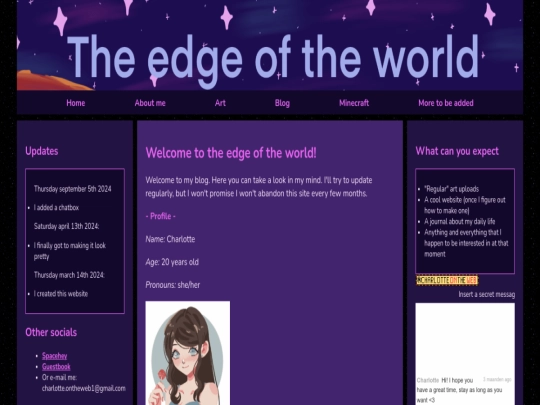
Task: Click the 'Updates' heading
Action: tap(42, 151)
